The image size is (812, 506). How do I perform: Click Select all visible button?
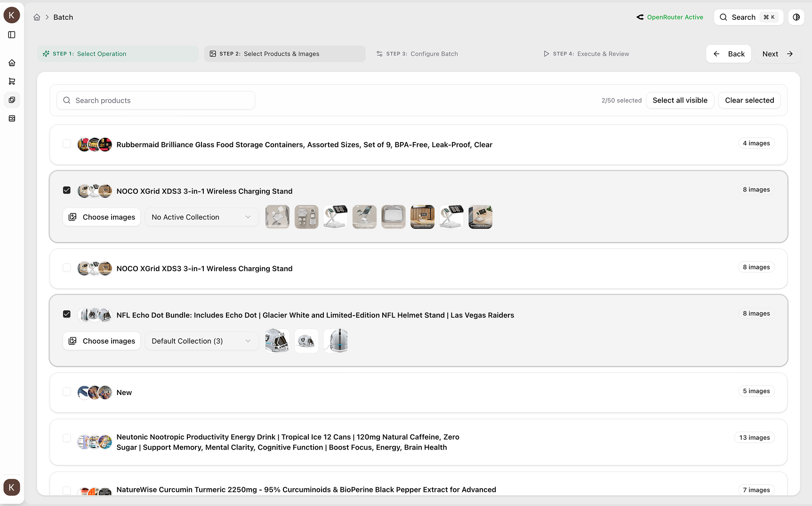tap(680, 100)
